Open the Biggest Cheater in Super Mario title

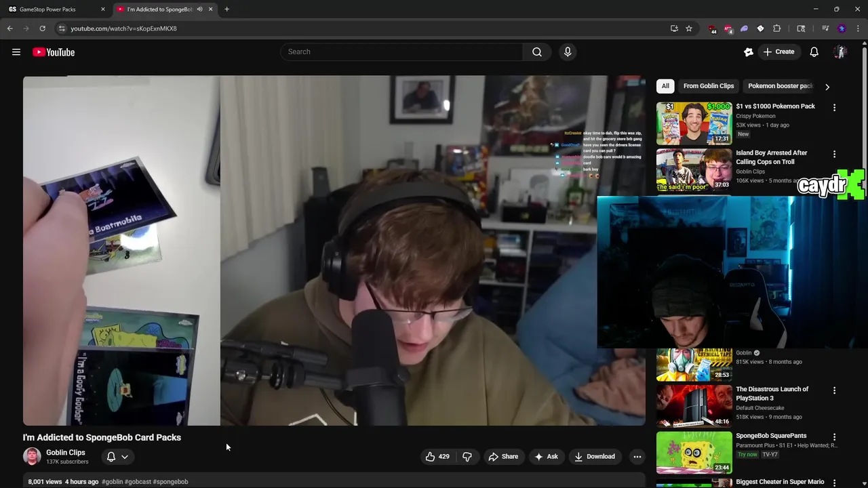click(780, 482)
